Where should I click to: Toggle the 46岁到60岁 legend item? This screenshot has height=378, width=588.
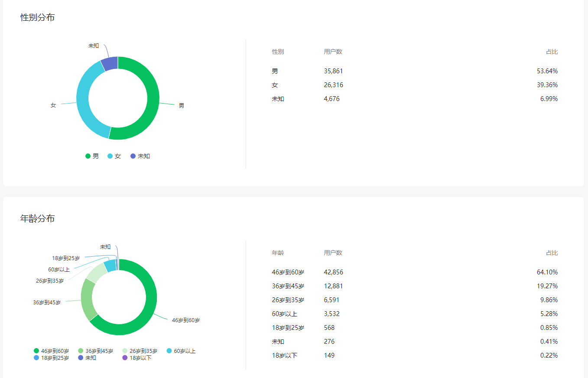(x=52, y=351)
